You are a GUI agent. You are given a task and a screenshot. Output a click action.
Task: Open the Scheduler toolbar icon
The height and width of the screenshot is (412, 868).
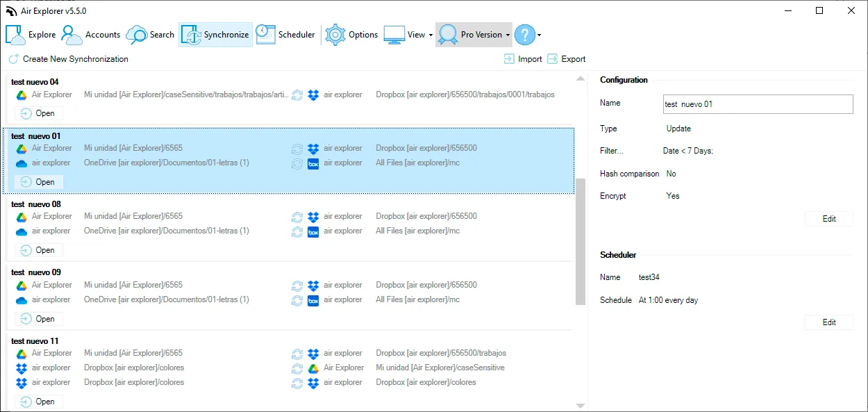pyautogui.click(x=265, y=34)
